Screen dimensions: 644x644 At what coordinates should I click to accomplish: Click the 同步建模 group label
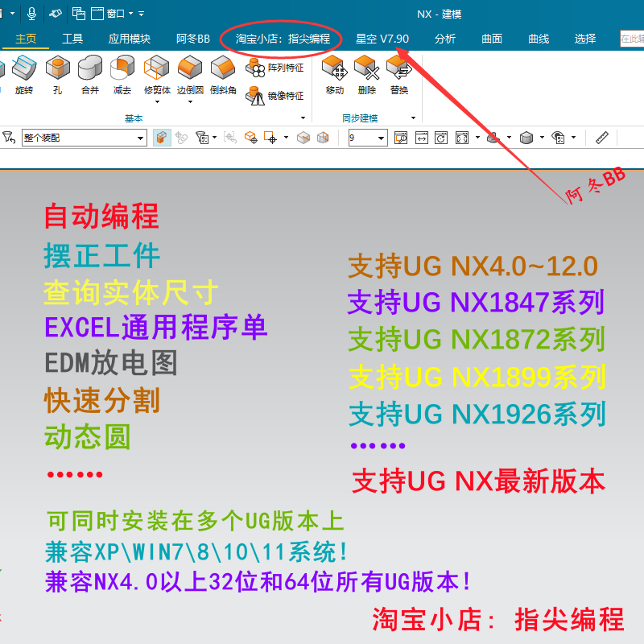pyautogui.click(x=360, y=118)
